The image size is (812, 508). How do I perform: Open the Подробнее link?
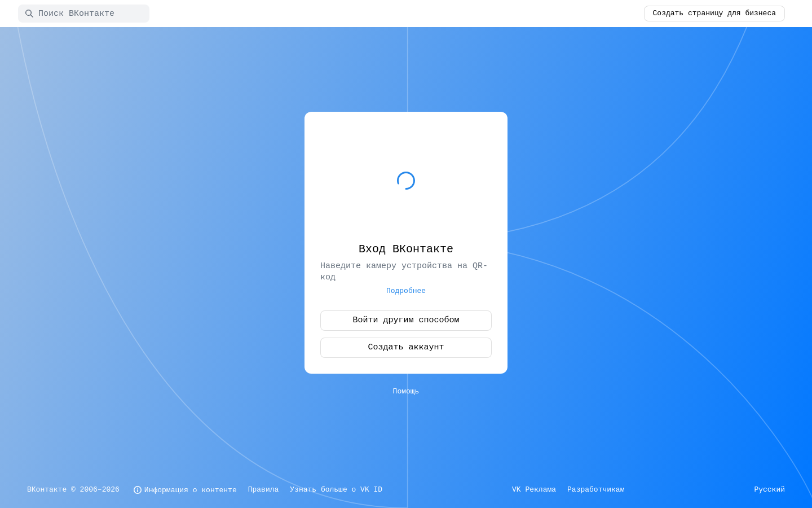pos(406,291)
